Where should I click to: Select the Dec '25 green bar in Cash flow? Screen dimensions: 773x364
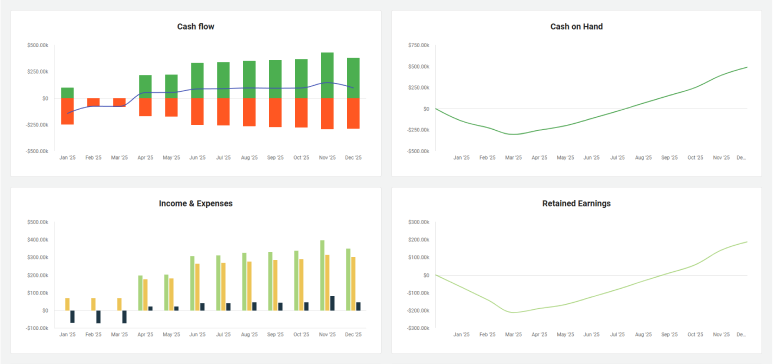[x=353, y=78]
